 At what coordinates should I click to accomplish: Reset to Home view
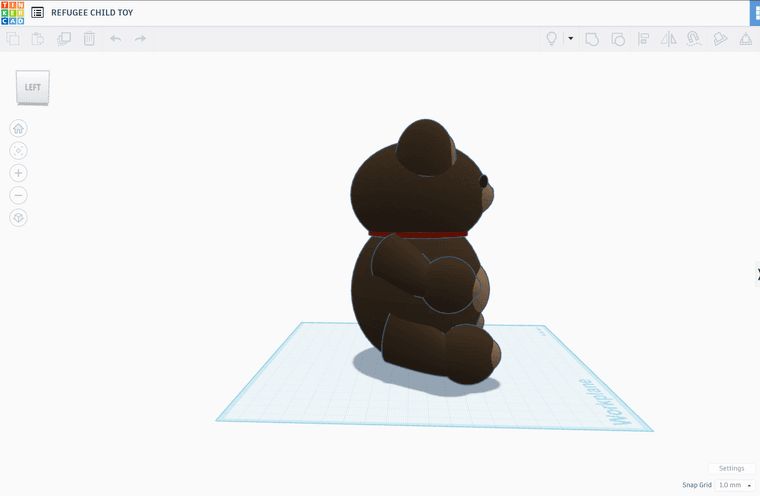pyautogui.click(x=18, y=128)
